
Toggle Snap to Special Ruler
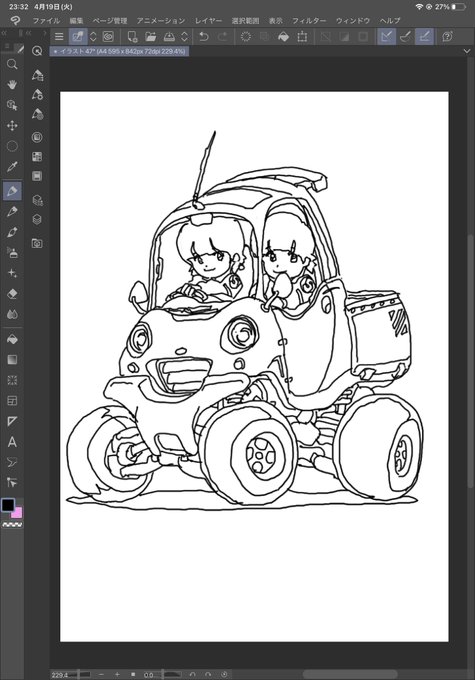(405, 36)
